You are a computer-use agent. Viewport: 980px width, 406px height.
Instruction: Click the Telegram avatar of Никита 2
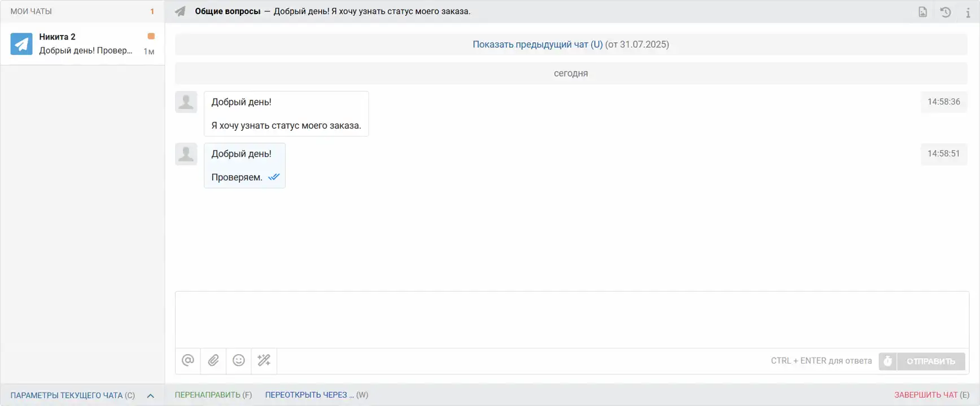(x=21, y=43)
